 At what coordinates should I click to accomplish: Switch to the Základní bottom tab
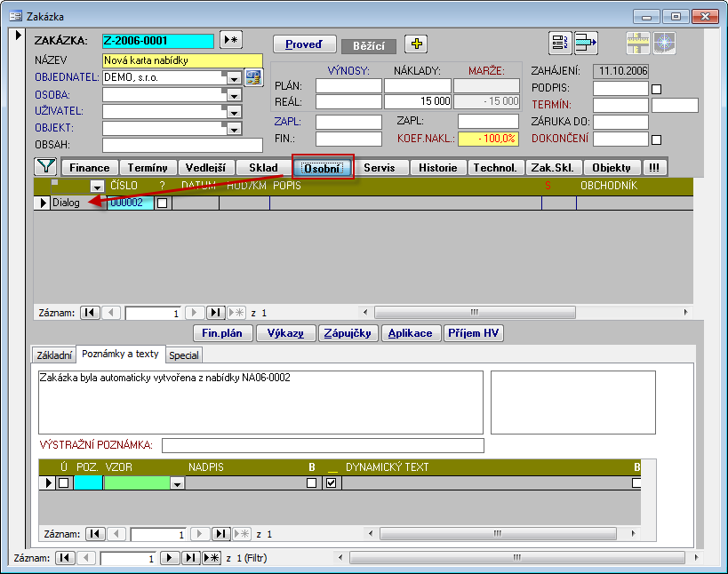pos(54,355)
